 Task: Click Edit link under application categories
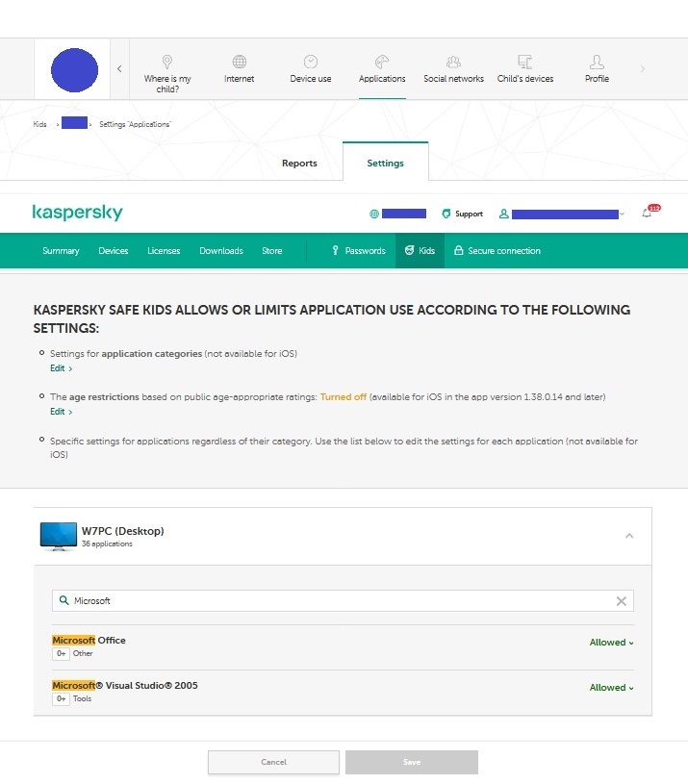pyautogui.click(x=61, y=368)
